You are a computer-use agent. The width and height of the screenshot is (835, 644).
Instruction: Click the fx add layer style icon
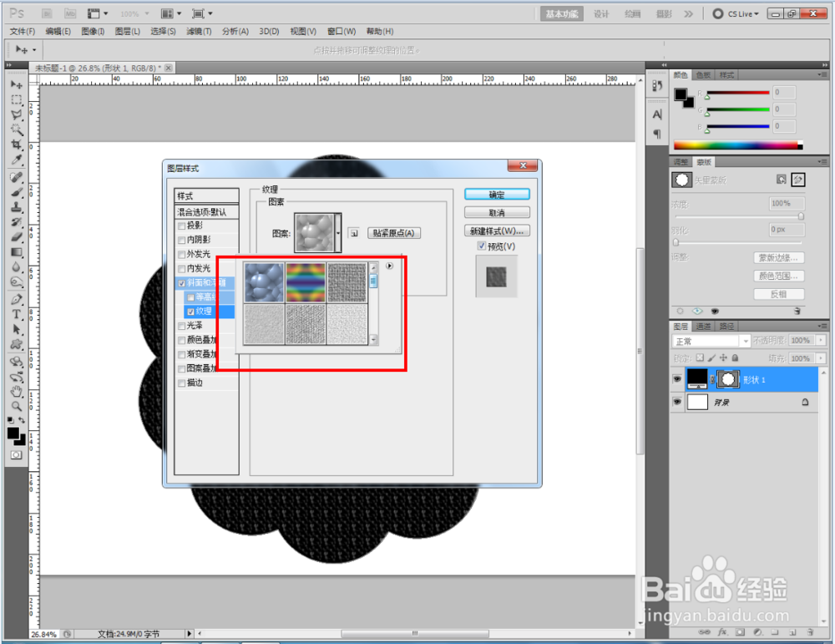(x=722, y=632)
